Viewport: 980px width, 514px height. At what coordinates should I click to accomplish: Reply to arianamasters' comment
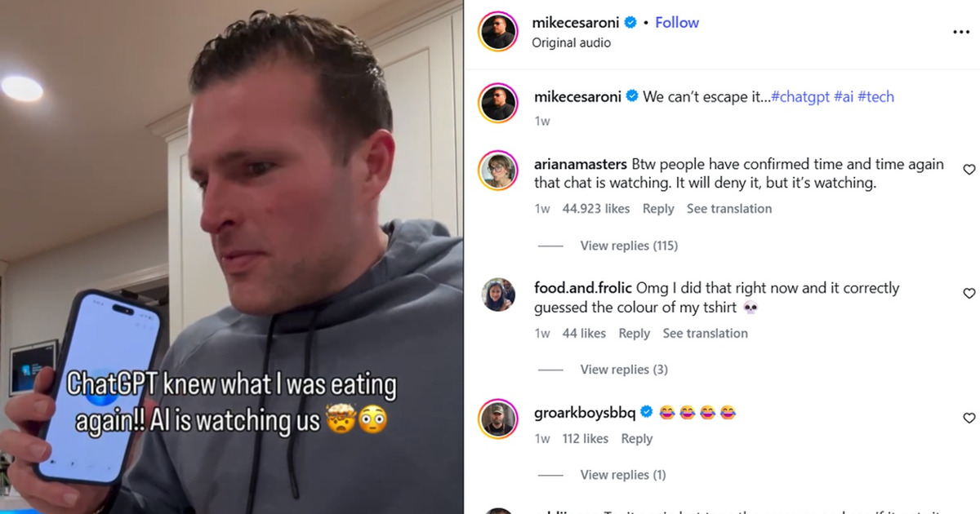point(658,209)
